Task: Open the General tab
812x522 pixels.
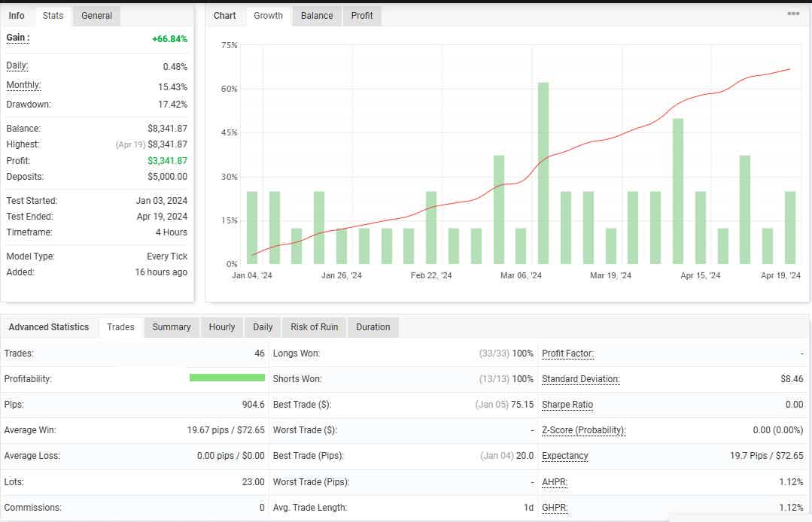Action: pos(97,16)
